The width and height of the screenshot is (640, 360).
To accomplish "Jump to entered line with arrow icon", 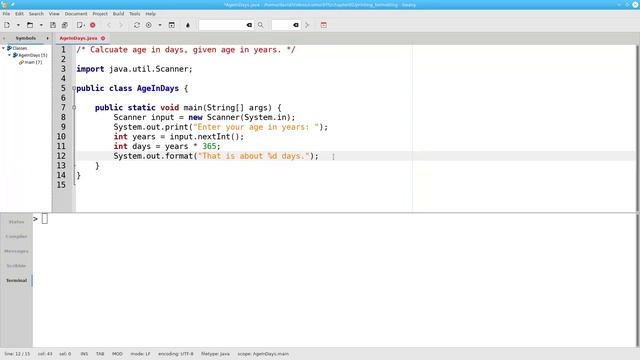I will click(307, 25).
